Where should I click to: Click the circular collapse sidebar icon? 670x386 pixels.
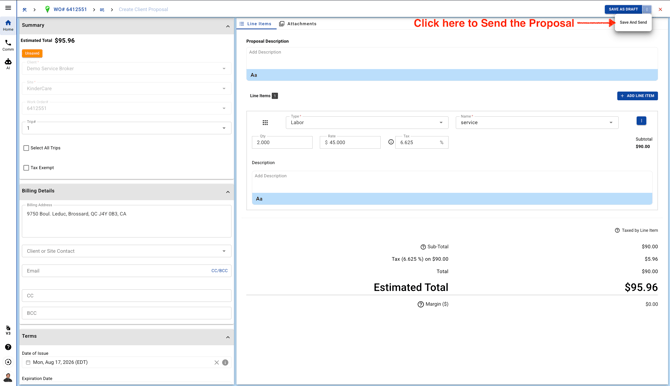[x=8, y=362]
